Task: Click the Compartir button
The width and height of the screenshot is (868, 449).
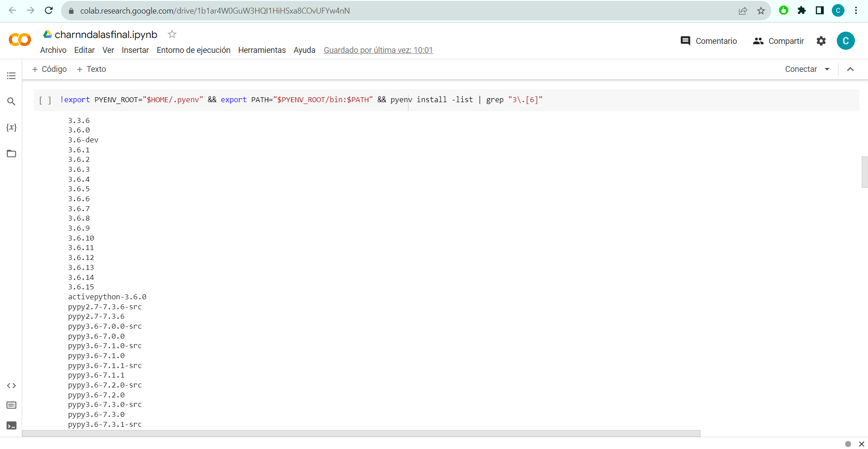Action: click(x=778, y=41)
